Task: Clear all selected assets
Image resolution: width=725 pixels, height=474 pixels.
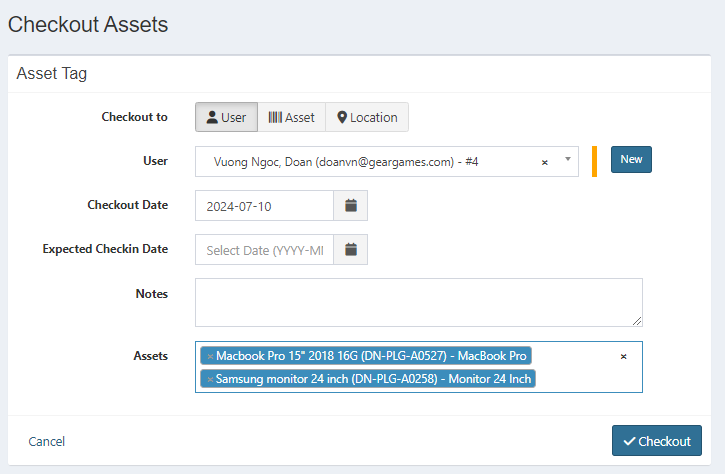Action: tap(623, 356)
